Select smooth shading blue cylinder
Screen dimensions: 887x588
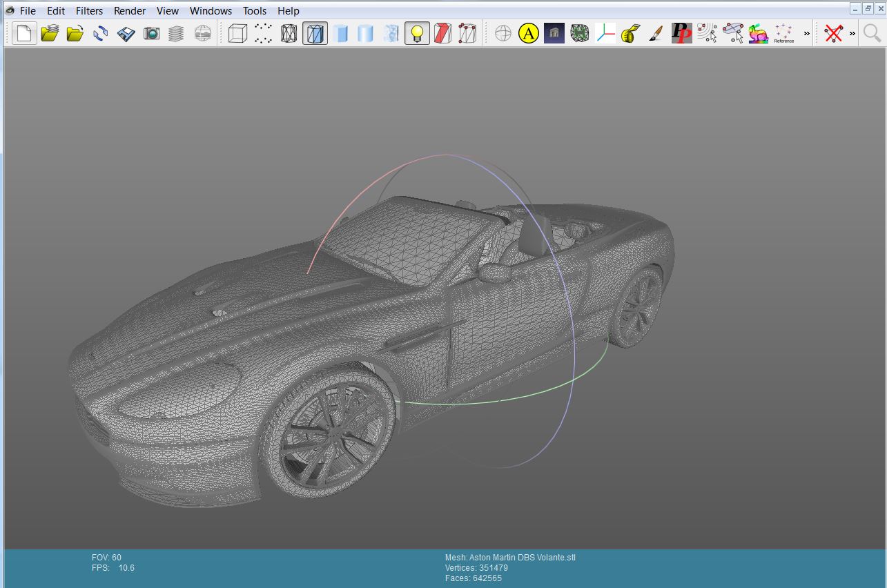click(x=366, y=33)
